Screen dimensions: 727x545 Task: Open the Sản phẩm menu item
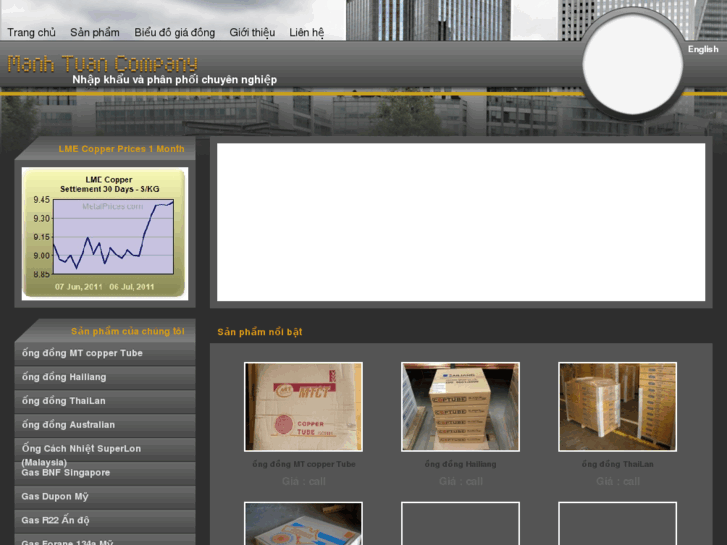pyautogui.click(x=95, y=32)
